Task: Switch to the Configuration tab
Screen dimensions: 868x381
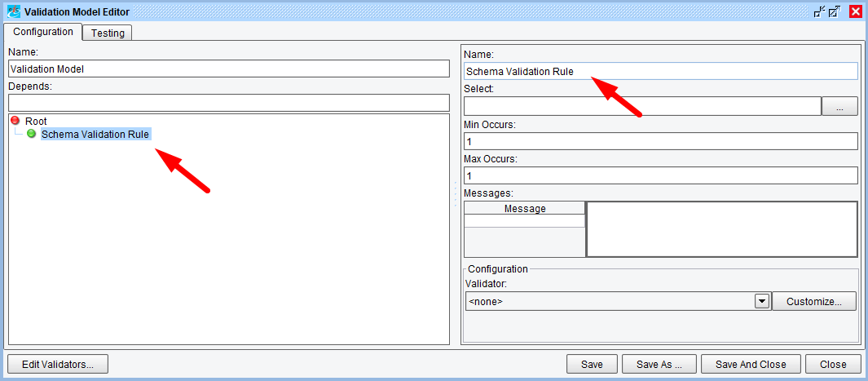Action: pyautogui.click(x=43, y=32)
